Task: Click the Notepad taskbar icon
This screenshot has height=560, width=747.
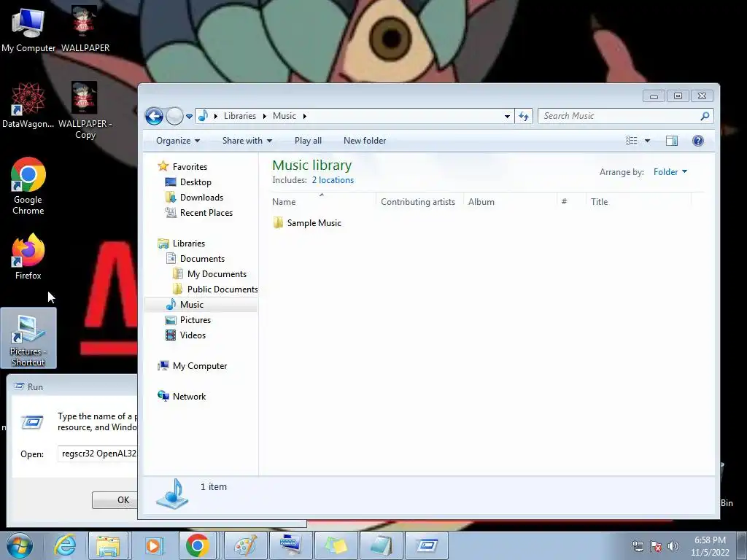Action: pyautogui.click(x=381, y=545)
